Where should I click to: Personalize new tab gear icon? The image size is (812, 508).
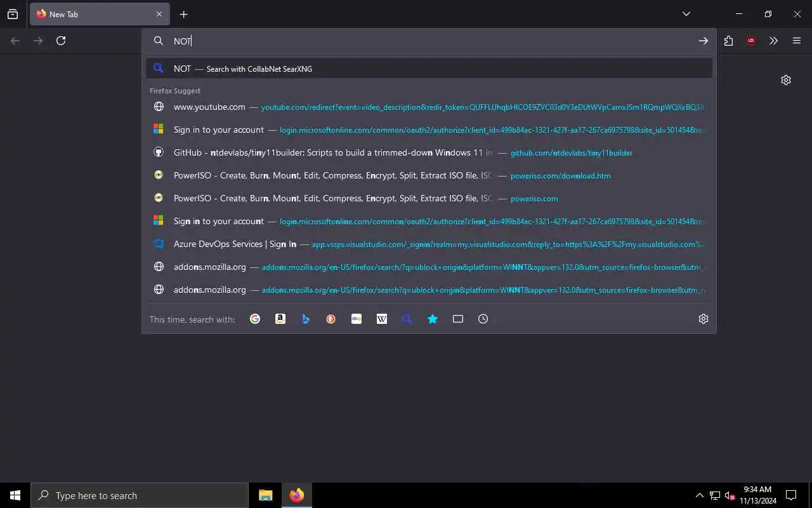(786, 80)
